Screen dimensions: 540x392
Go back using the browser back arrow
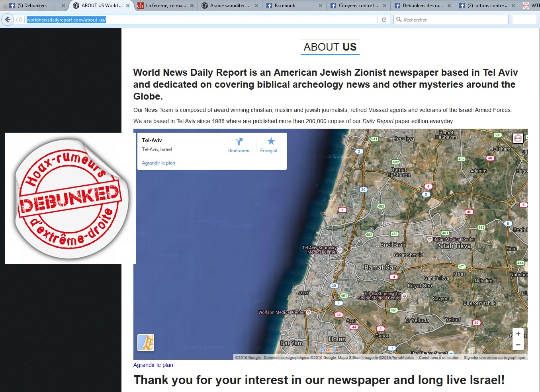[8, 20]
